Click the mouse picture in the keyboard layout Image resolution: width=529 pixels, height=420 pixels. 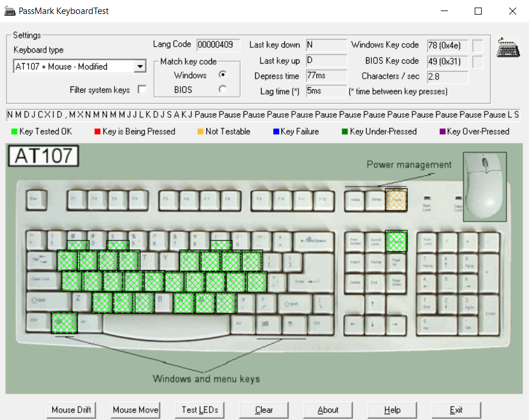(x=485, y=187)
